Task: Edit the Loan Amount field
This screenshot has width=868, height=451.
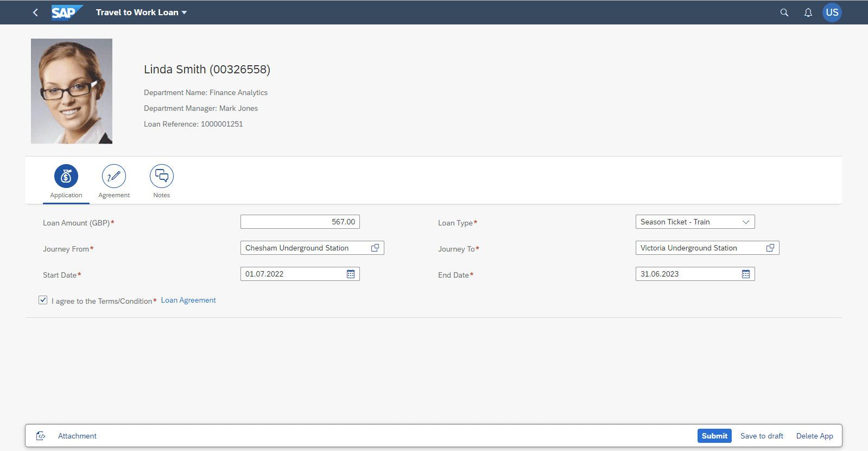Action: click(x=300, y=222)
